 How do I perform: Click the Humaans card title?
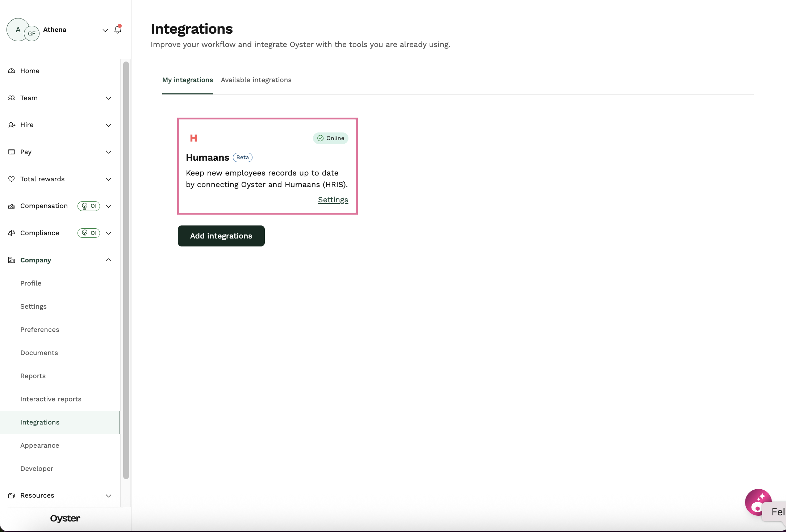[x=208, y=157]
